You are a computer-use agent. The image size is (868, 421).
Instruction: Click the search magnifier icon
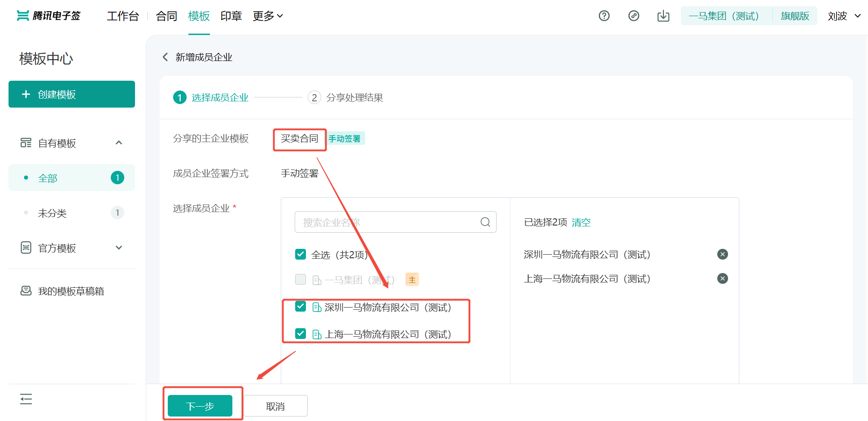[485, 222]
